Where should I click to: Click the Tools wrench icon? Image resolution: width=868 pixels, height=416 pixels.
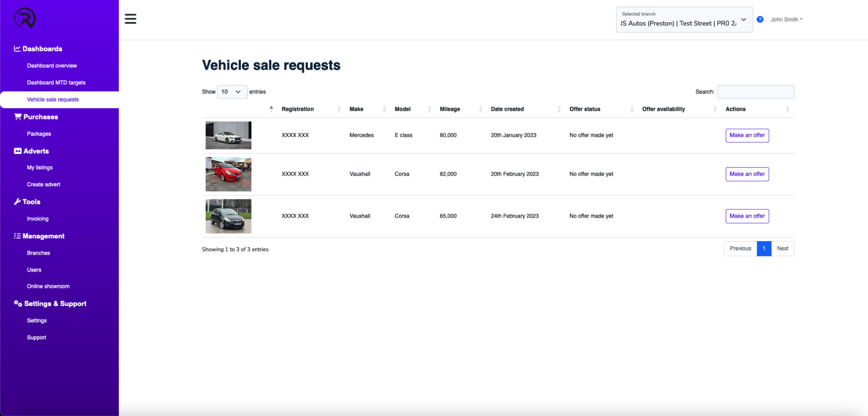17,202
